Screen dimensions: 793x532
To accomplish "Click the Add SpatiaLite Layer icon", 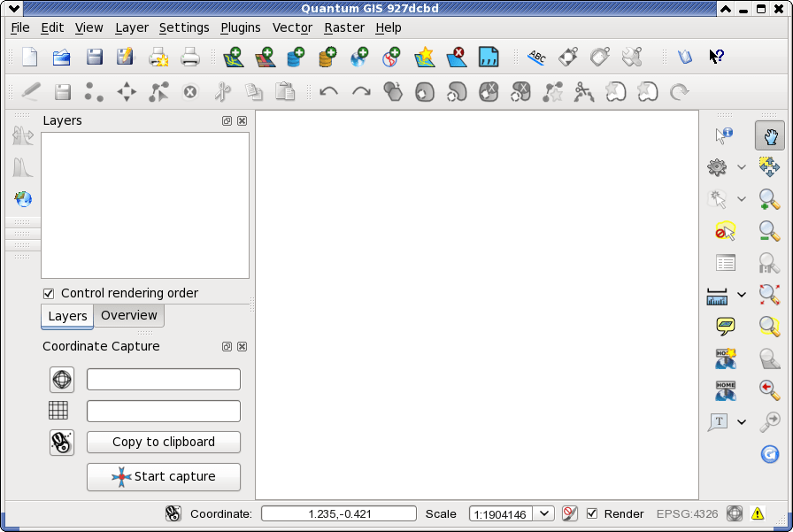I will pyautogui.click(x=327, y=57).
